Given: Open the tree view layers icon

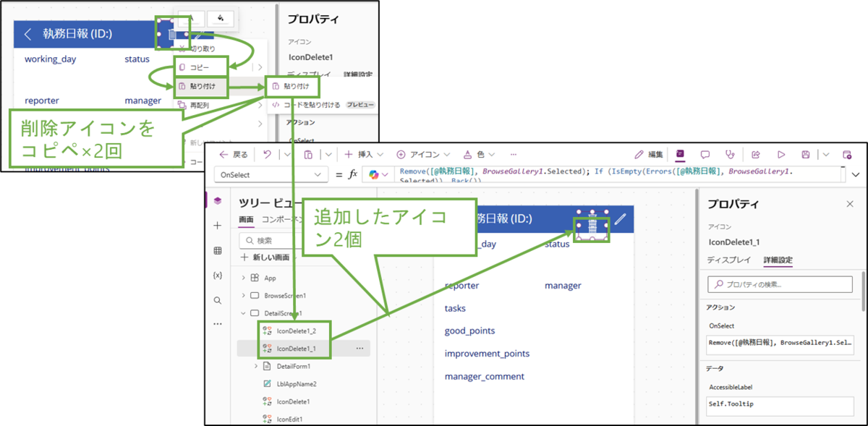Looking at the screenshot, I should [217, 200].
